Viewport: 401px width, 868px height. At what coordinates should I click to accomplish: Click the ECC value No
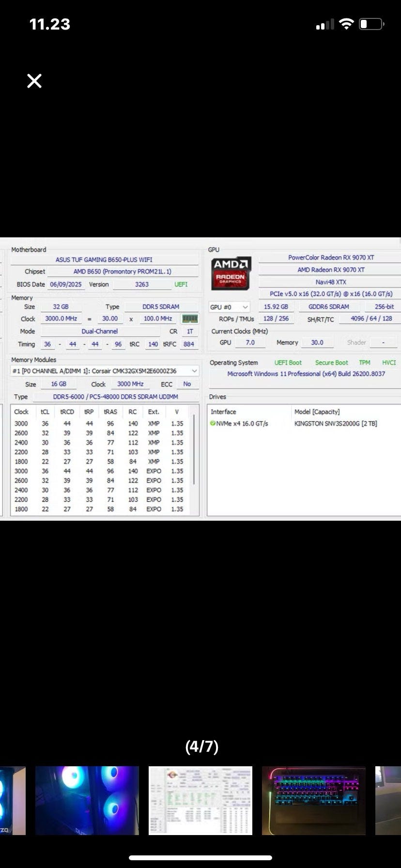tap(187, 384)
